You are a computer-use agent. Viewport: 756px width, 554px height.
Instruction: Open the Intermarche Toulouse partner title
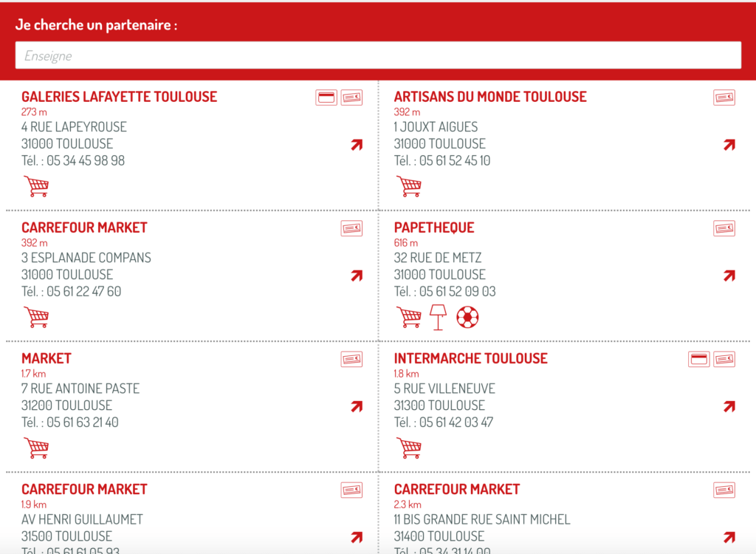[x=470, y=358]
